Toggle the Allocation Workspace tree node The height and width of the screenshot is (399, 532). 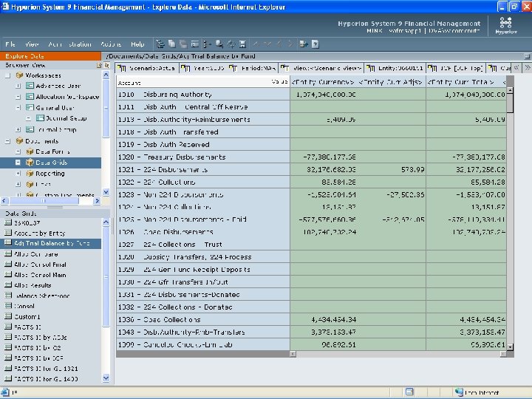click(x=18, y=97)
